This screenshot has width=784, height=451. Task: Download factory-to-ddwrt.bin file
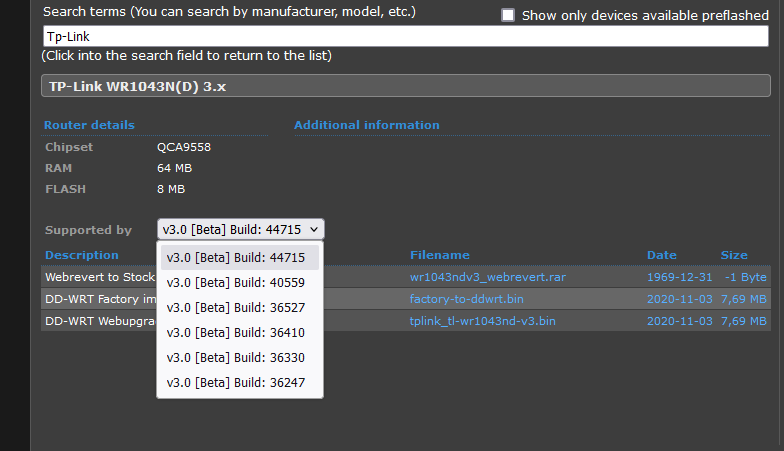pos(466,299)
